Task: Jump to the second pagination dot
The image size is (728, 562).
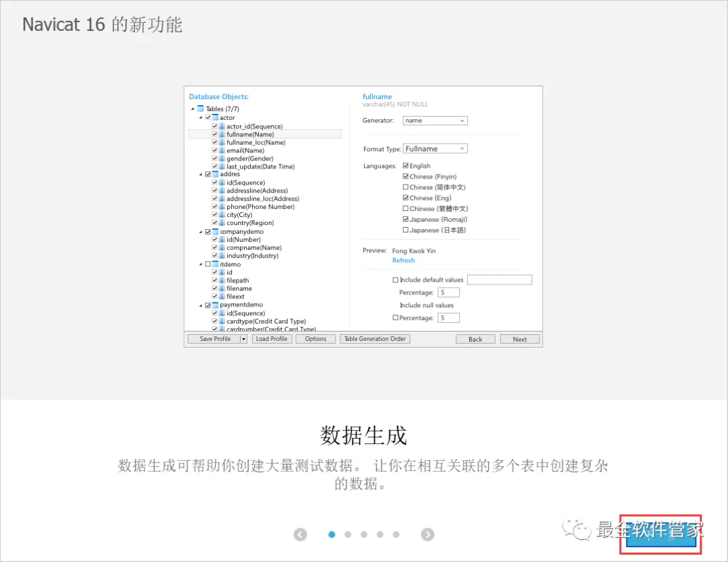Action: click(x=348, y=534)
